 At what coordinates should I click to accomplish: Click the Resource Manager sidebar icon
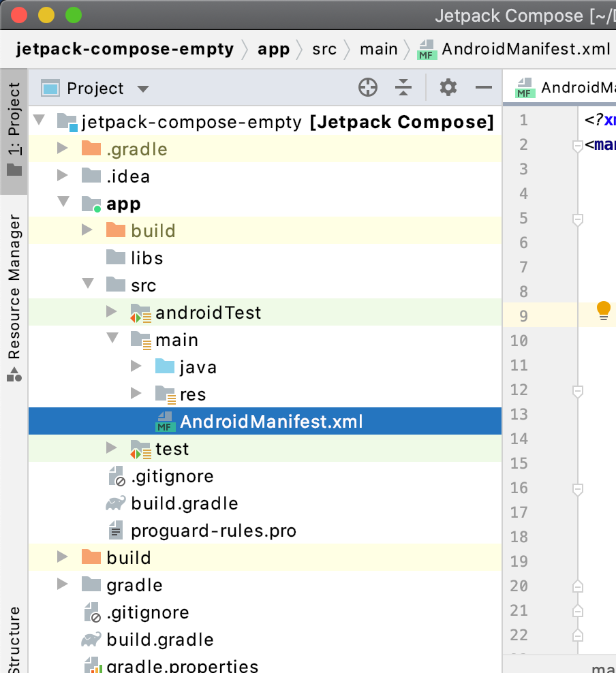click(14, 375)
